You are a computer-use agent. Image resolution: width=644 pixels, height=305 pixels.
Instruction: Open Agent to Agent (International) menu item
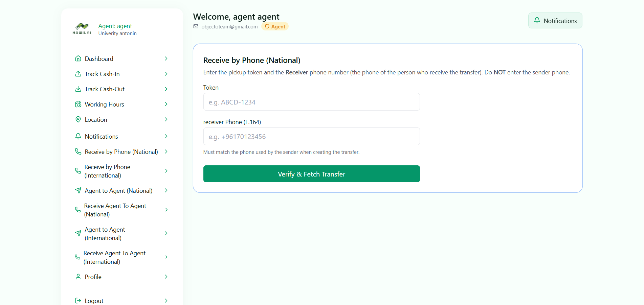coord(105,234)
